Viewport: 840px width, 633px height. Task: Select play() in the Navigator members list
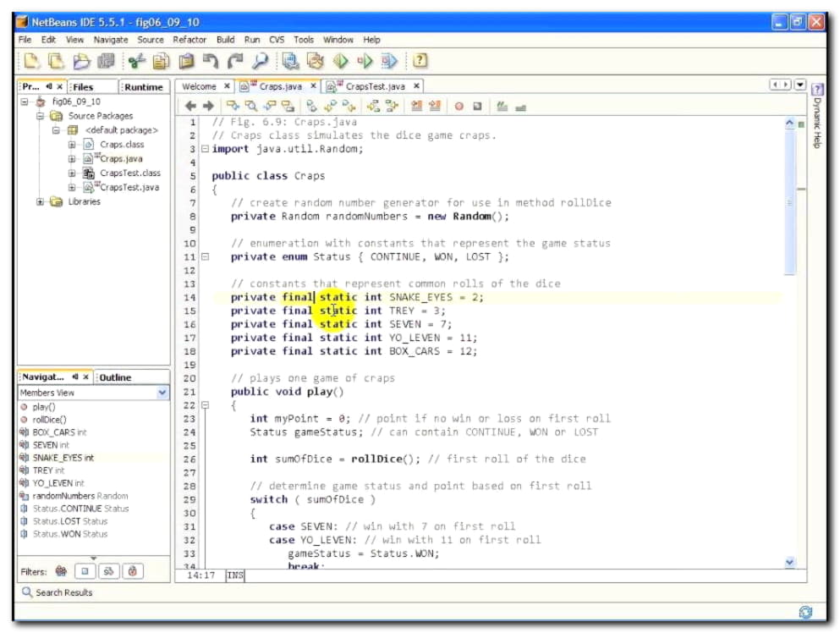tap(44, 407)
